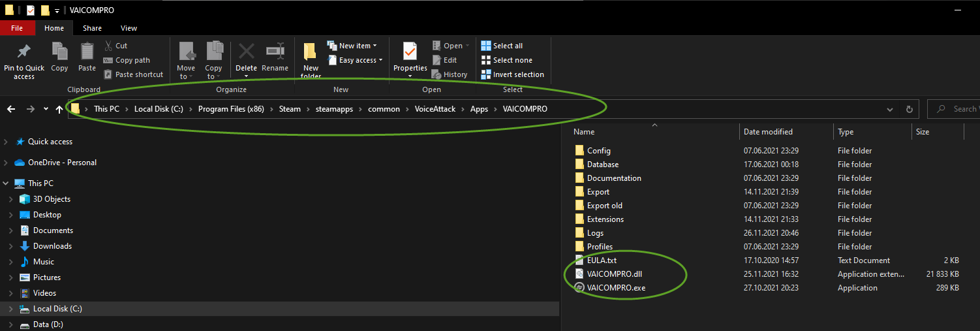Select the Config folder
This screenshot has width=980, height=331.
click(x=598, y=151)
